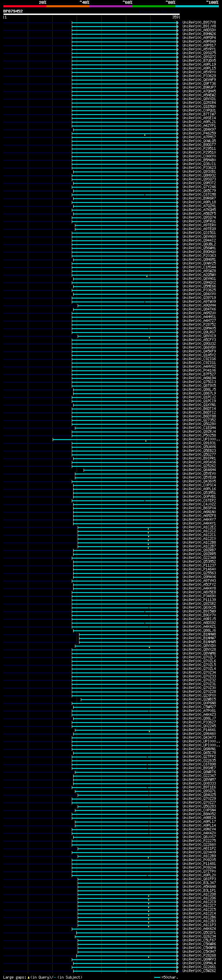Select UniRef100_P28268 label

click(x=199, y=955)
